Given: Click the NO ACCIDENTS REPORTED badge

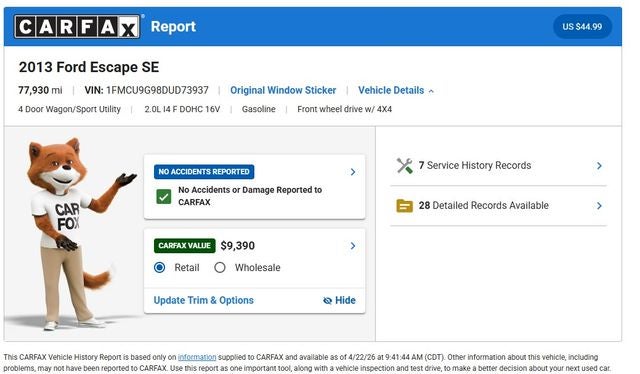Looking at the screenshot, I should (x=204, y=172).
